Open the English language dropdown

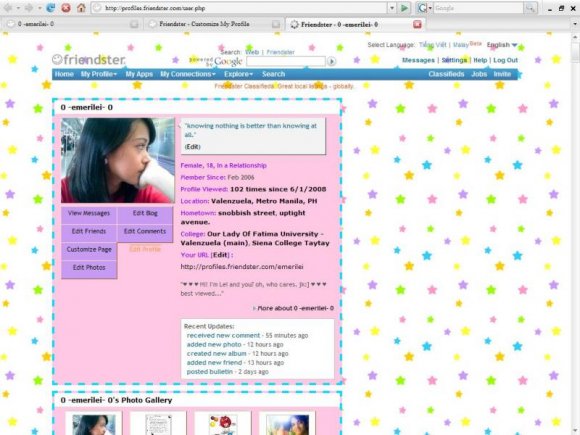click(x=502, y=45)
